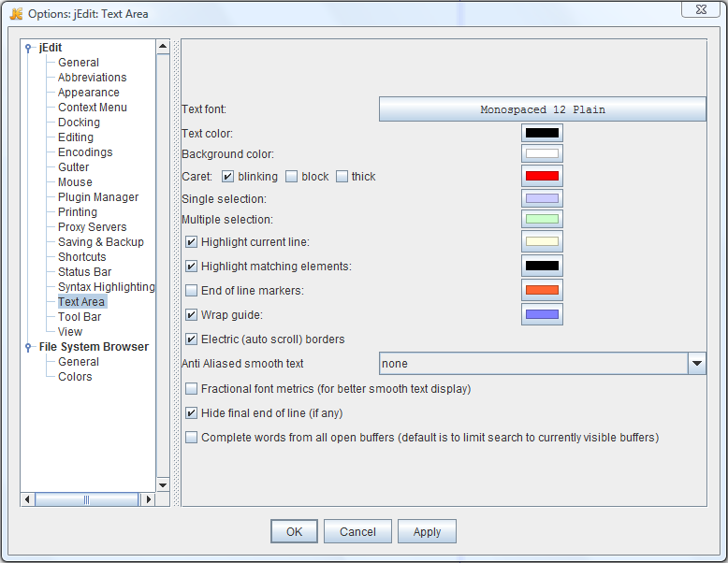Select General under File System Browser
The image size is (728, 563).
click(x=79, y=362)
